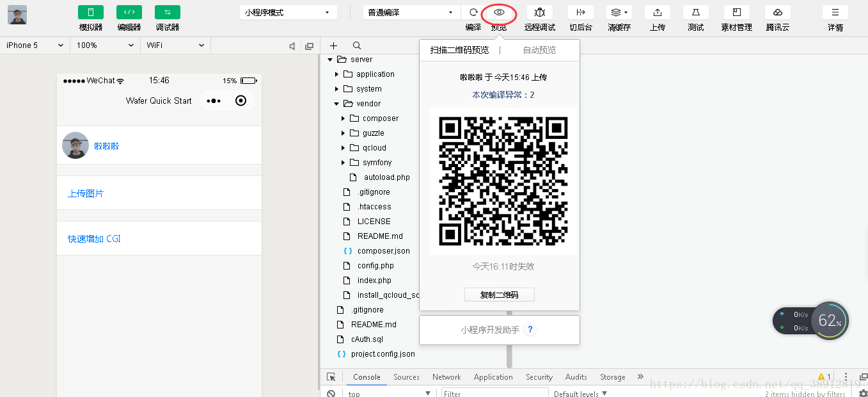Toggle the simulator panel button
868x397 pixels.
(91, 12)
